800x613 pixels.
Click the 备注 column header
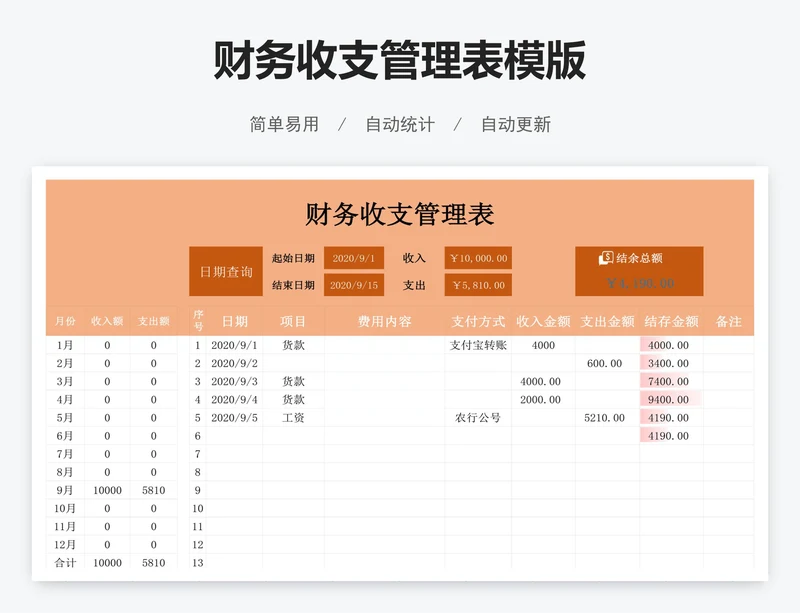tap(729, 321)
